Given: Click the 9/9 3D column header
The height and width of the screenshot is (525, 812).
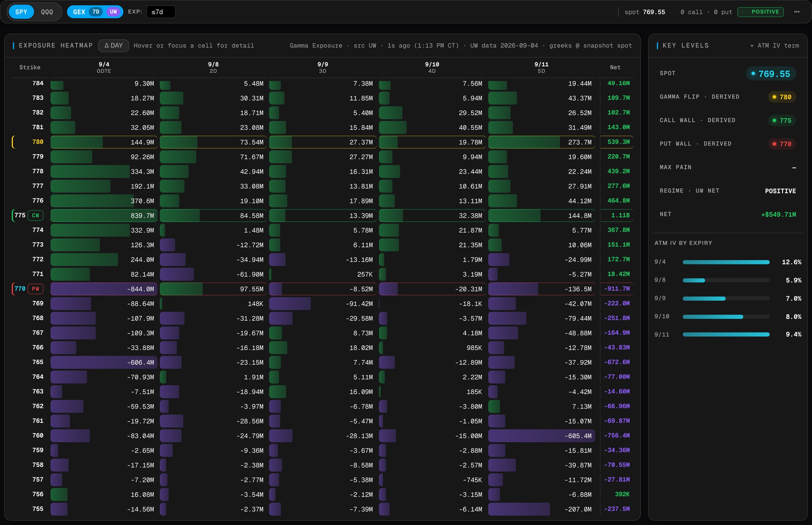Looking at the screenshot, I should coord(322,68).
